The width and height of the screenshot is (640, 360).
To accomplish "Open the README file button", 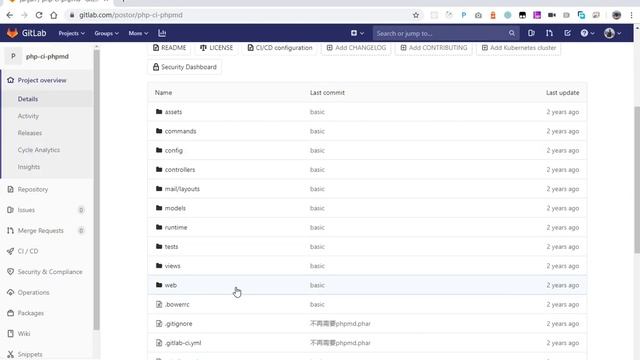I will [x=169, y=48].
